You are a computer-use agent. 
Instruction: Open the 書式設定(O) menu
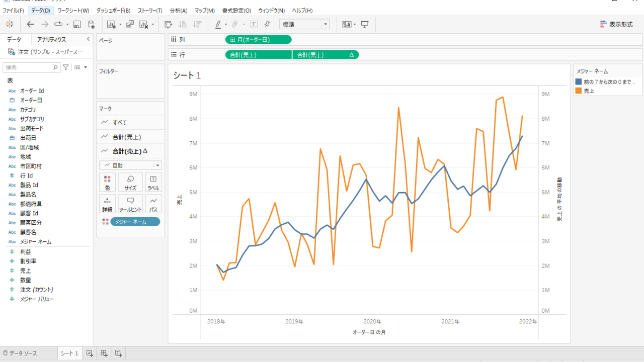point(236,11)
